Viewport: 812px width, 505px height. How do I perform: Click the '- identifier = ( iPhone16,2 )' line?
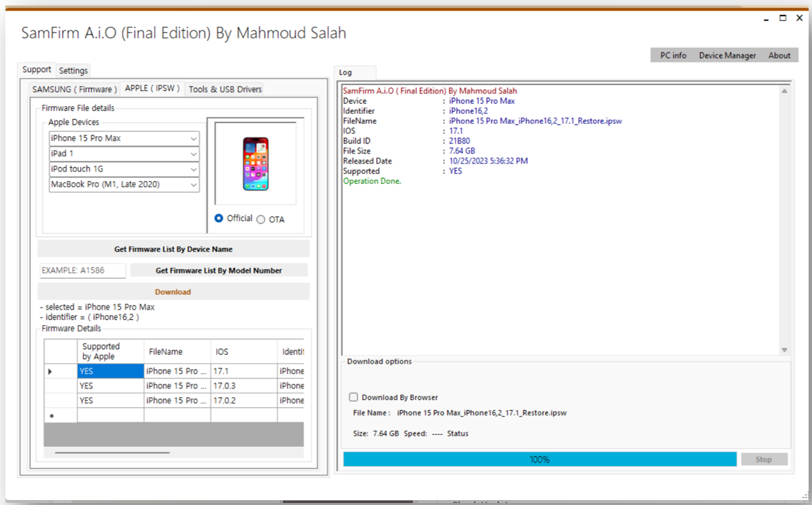[x=89, y=317]
